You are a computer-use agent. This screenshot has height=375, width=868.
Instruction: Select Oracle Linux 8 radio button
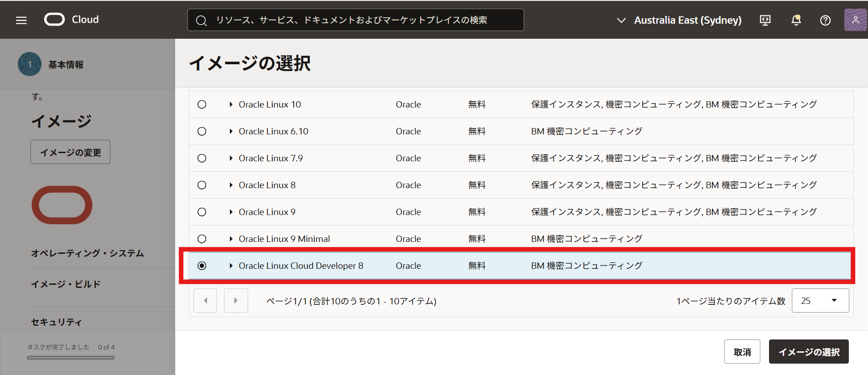(202, 185)
